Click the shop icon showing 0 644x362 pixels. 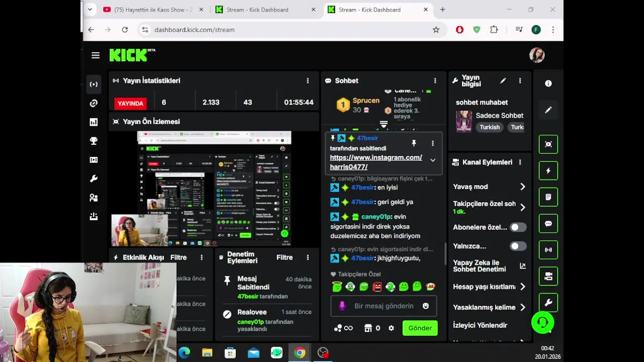click(372, 328)
